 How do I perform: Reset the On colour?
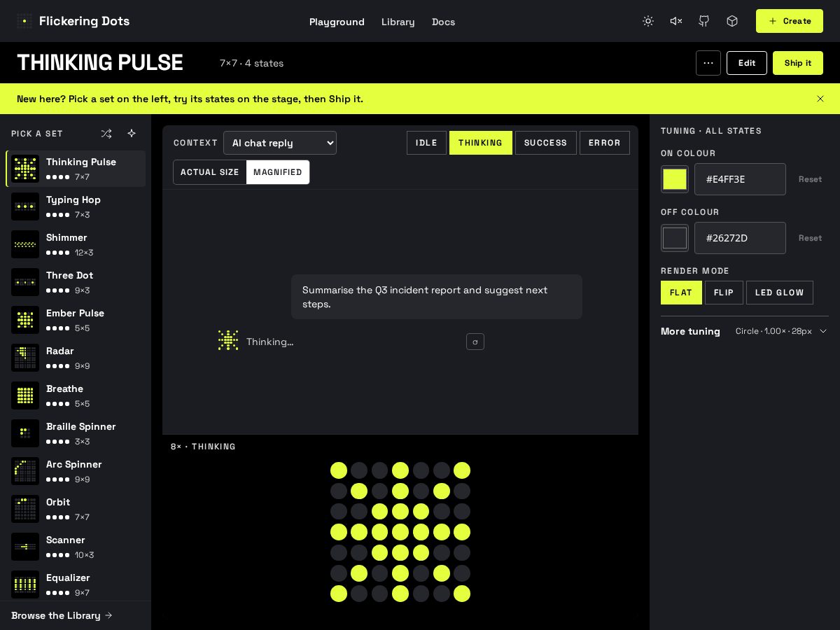(810, 179)
